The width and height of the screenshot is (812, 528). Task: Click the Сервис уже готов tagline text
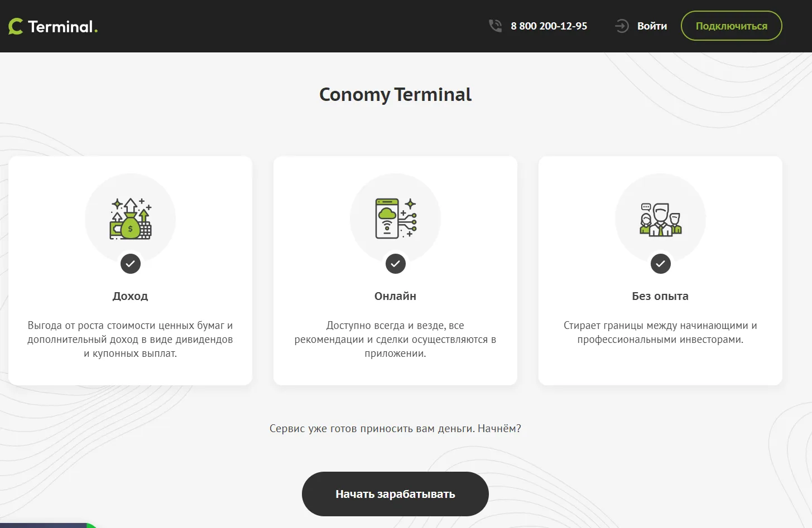pos(395,429)
